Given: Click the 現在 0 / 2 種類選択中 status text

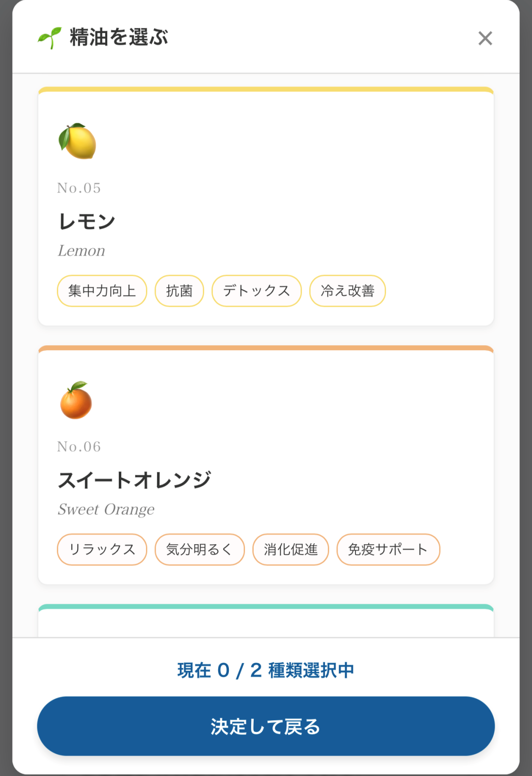Looking at the screenshot, I should pos(266,670).
